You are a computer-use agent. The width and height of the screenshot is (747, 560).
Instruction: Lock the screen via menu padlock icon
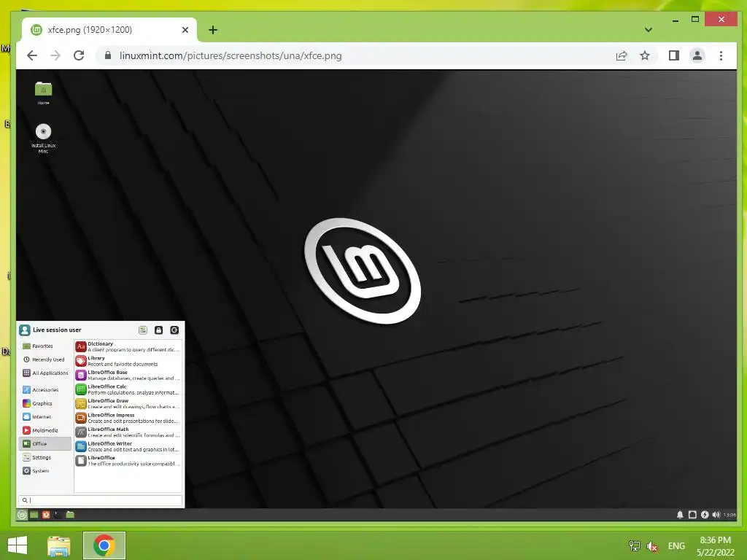pos(158,330)
